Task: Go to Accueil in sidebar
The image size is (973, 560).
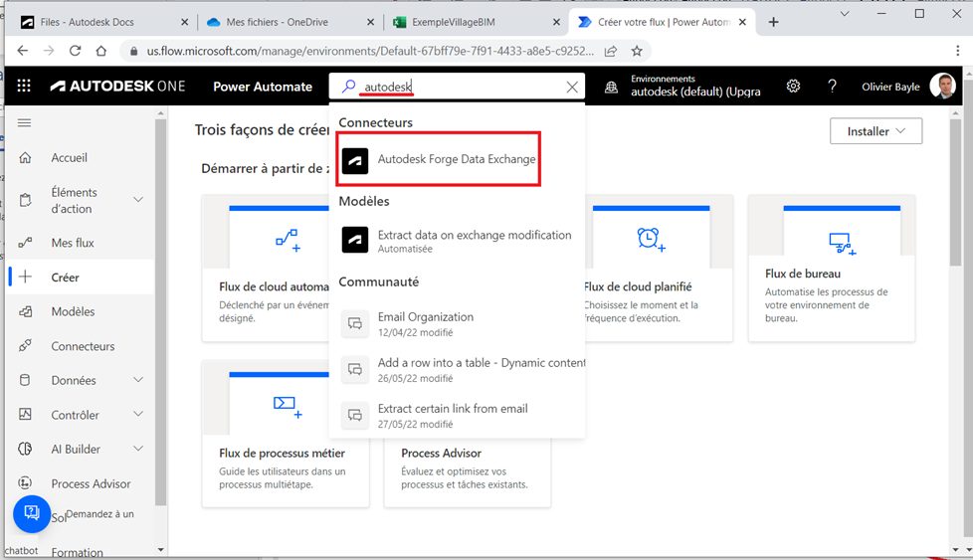Action: pos(69,157)
